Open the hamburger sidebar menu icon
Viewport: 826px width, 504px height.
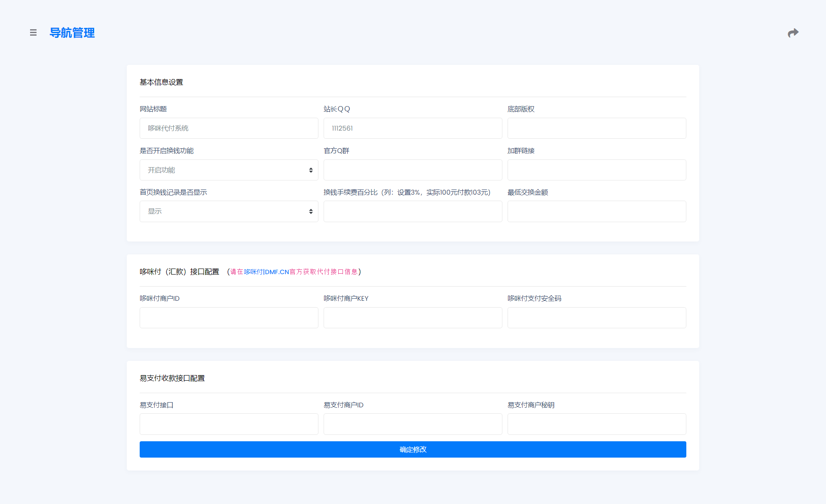coord(33,33)
